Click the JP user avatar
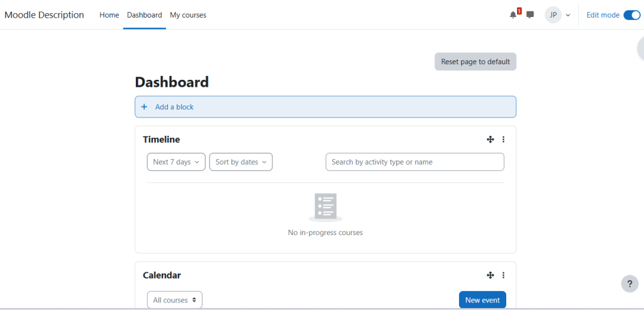This screenshot has width=644, height=310. click(x=553, y=15)
